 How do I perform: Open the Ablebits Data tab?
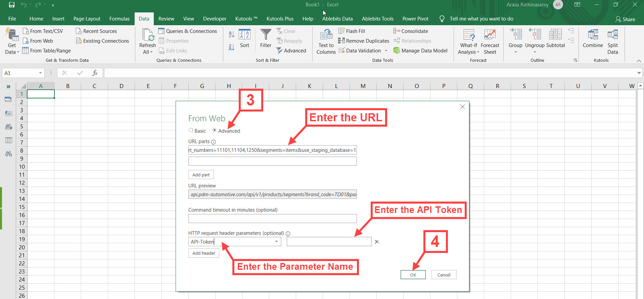pyautogui.click(x=337, y=19)
